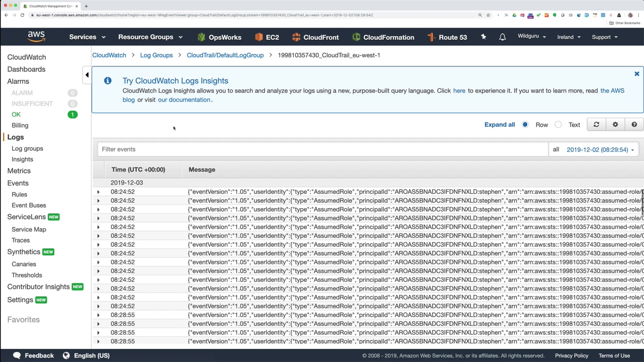The height and width of the screenshot is (362, 644).
Task: Open the help question mark icon
Action: pyautogui.click(x=634, y=125)
